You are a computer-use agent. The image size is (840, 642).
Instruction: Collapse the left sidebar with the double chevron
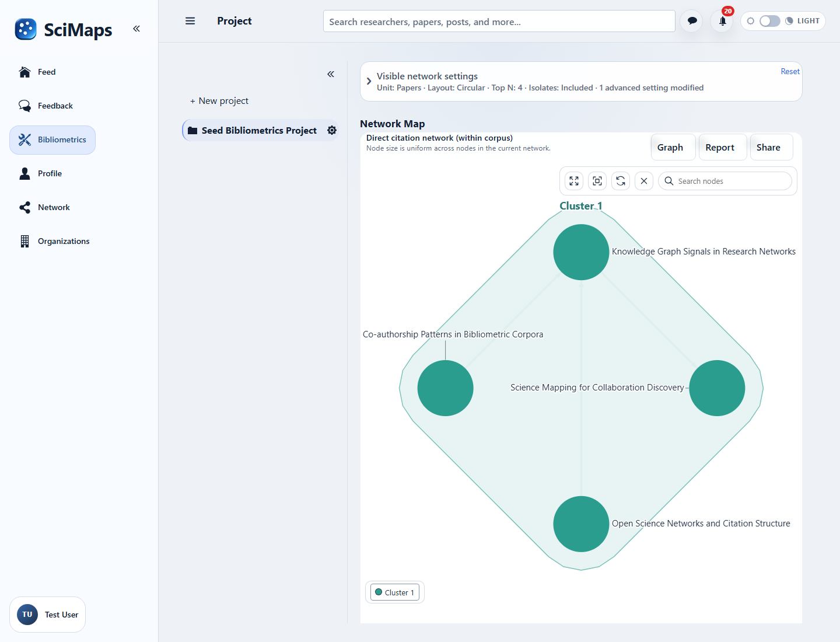(x=136, y=29)
